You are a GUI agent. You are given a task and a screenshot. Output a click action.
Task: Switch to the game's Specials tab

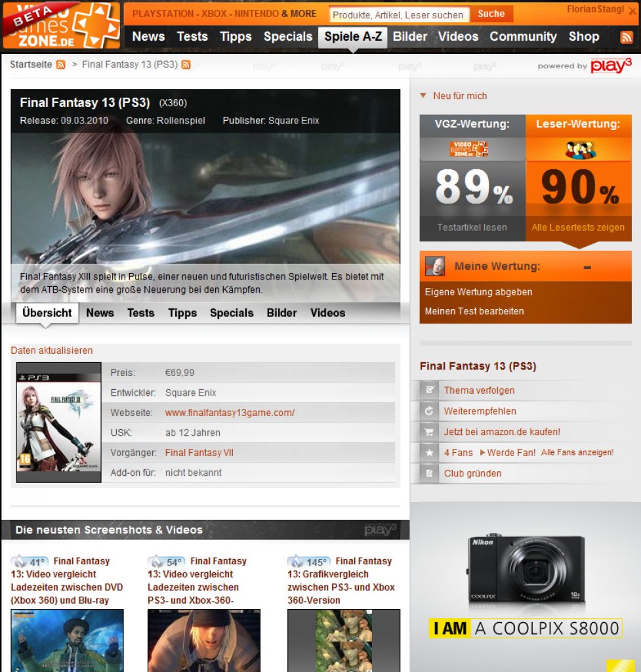click(232, 313)
